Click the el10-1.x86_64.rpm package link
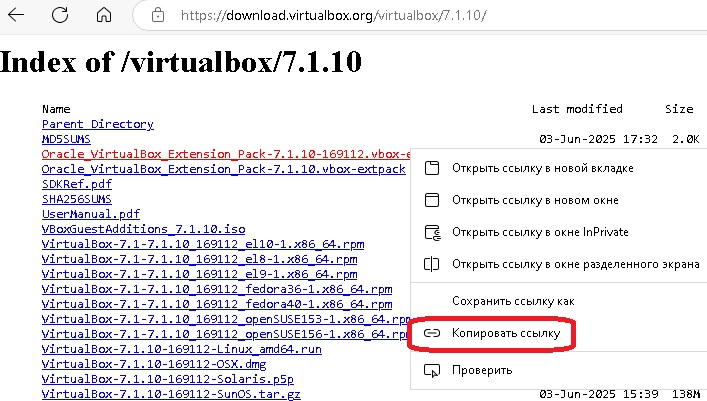The image size is (707, 401). [x=202, y=244]
